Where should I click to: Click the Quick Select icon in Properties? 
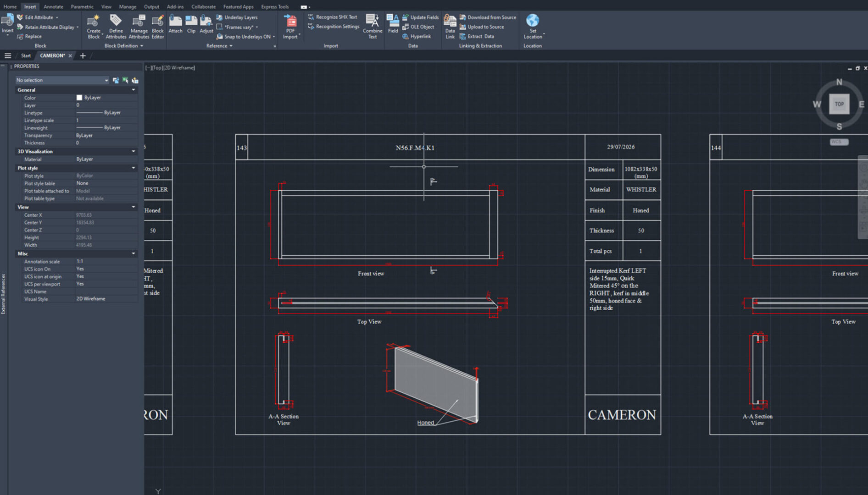coord(135,80)
